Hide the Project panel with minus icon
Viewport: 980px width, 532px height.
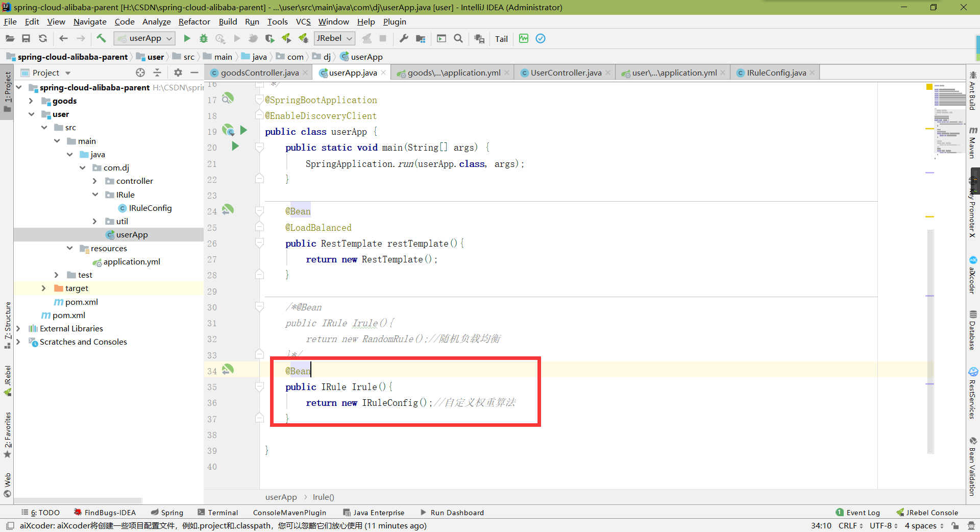194,72
